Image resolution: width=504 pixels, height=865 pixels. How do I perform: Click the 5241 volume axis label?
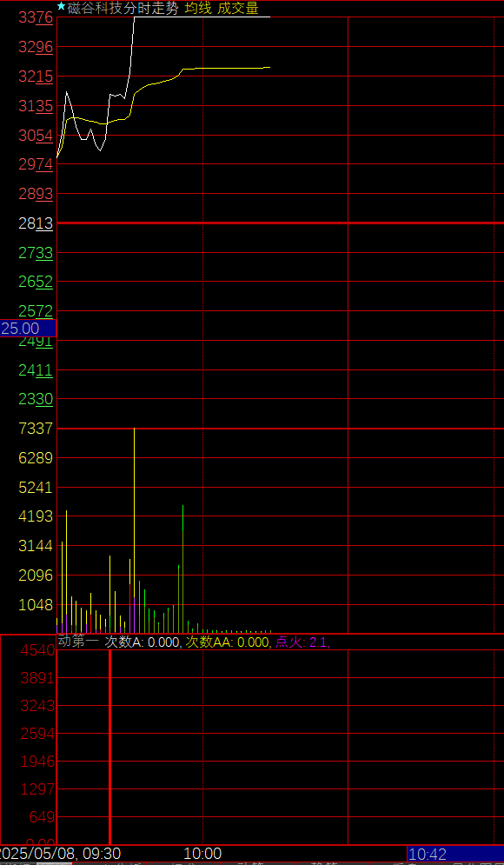coord(36,488)
